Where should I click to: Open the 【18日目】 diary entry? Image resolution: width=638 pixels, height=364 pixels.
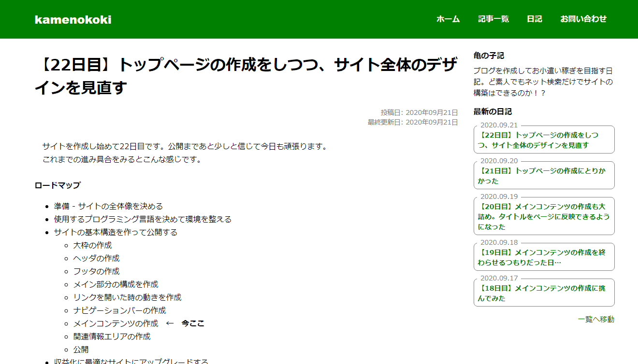point(544,292)
